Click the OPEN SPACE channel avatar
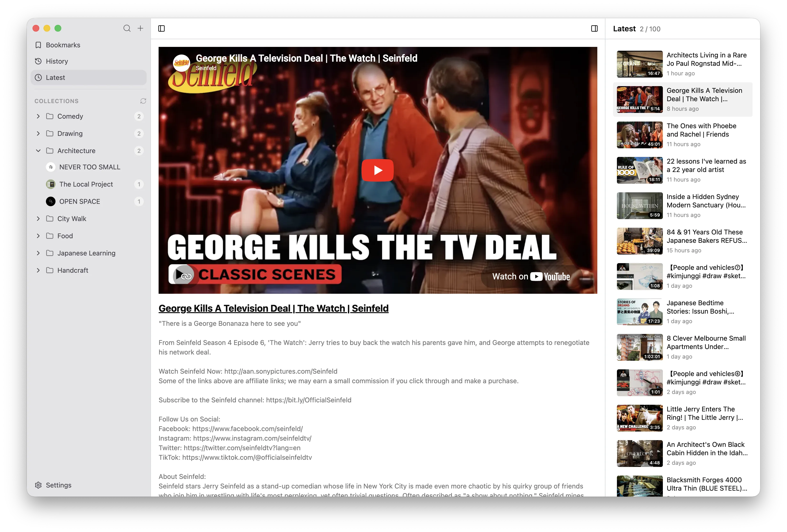The width and height of the screenshot is (787, 532). pos(51,201)
